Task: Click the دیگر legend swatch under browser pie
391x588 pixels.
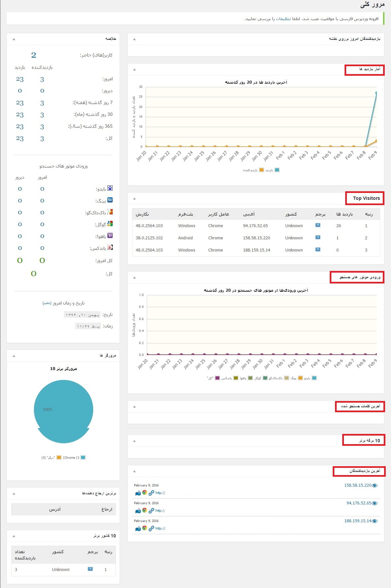Action: [59, 457]
